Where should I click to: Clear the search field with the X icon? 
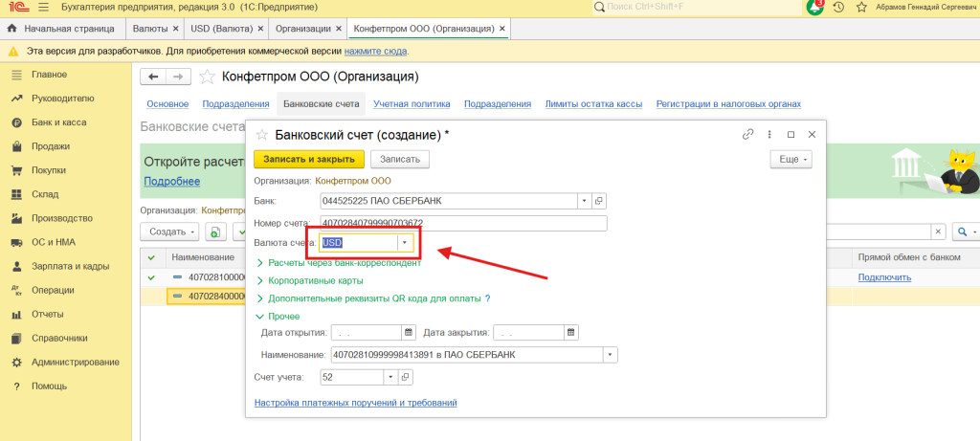point(938,232)
